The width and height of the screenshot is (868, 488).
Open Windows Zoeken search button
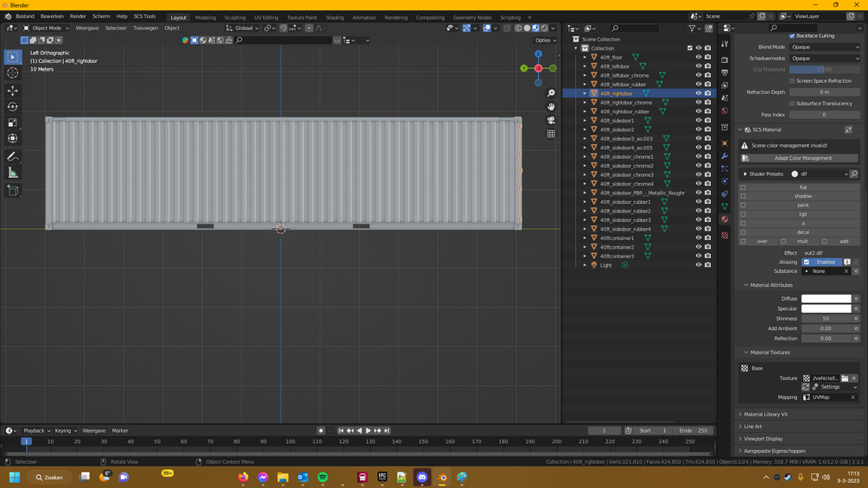pos(49,477)
